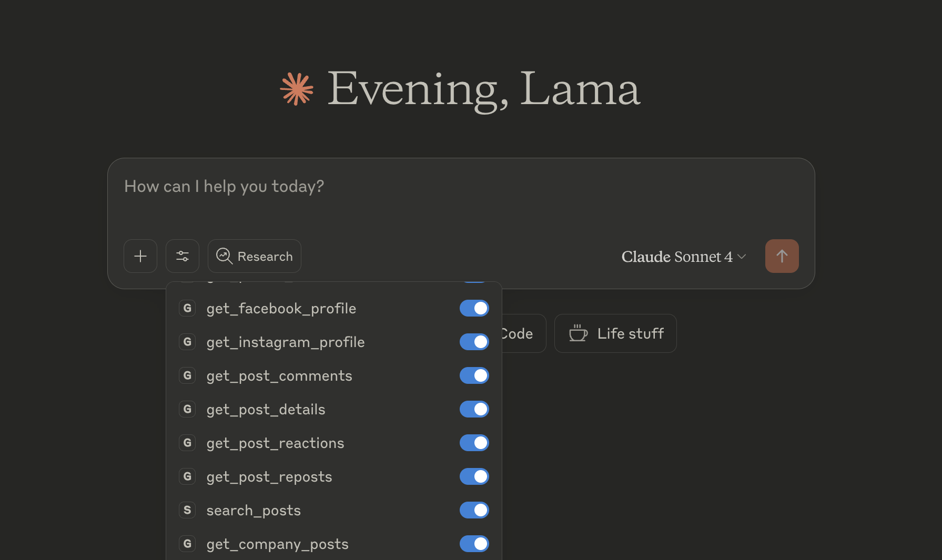Toggle get_post_comments off
The width and height of the screenshot is (942, 560).
click(x=474, y=375)
